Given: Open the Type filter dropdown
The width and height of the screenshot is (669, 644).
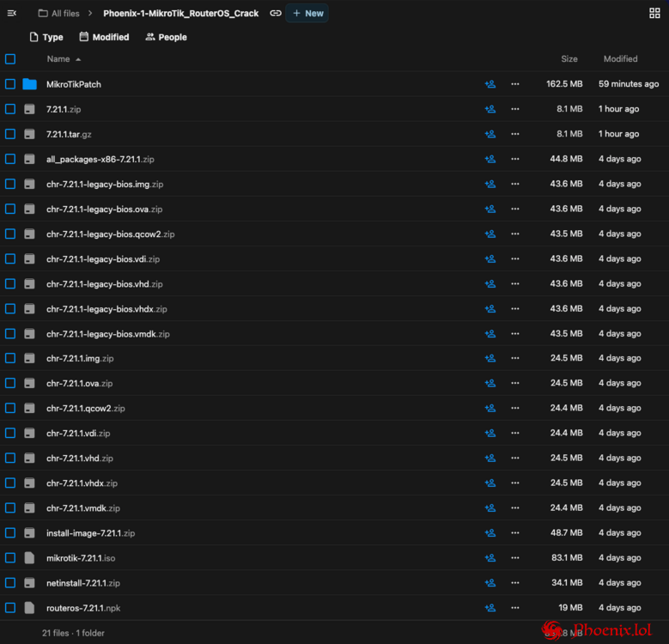Looking at the screenshot, I should [46, 37].
